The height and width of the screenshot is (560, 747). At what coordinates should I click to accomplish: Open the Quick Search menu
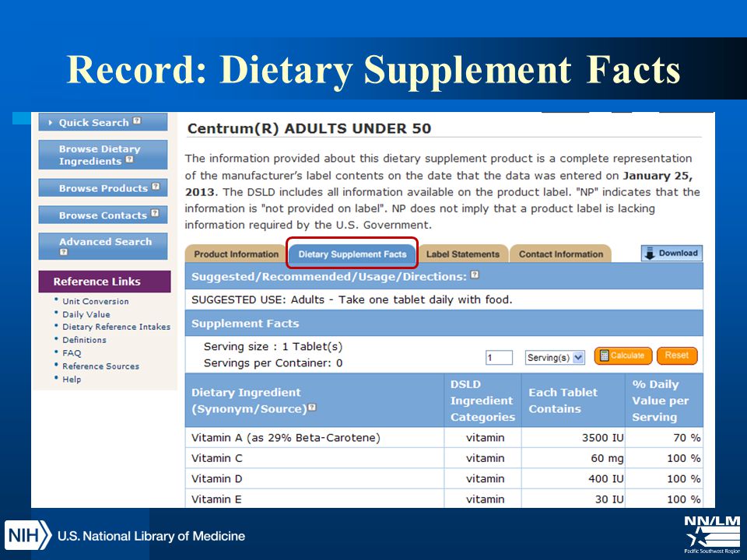[x=103, y=122]
